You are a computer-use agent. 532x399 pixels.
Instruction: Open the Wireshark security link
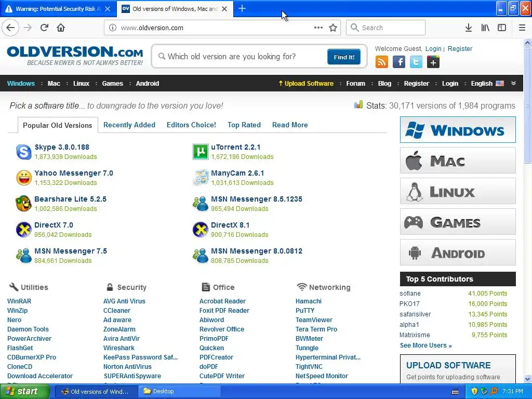[119, 348]
